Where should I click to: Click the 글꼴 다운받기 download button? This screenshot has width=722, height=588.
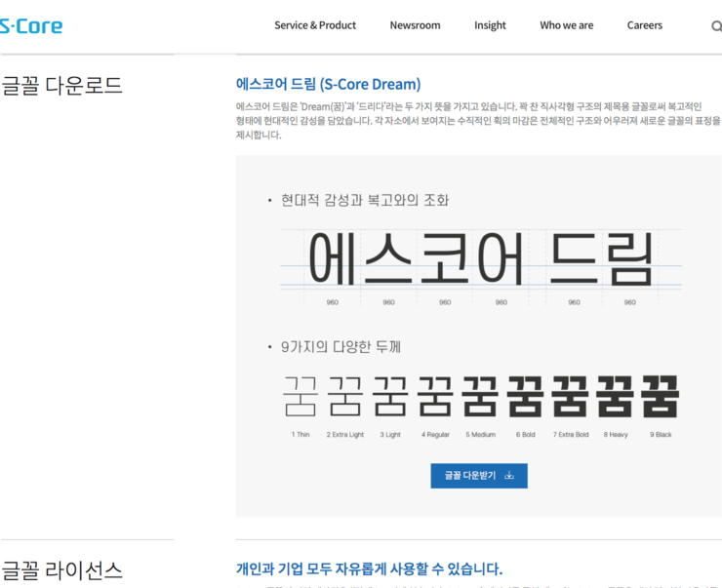(x=479, y=476)
